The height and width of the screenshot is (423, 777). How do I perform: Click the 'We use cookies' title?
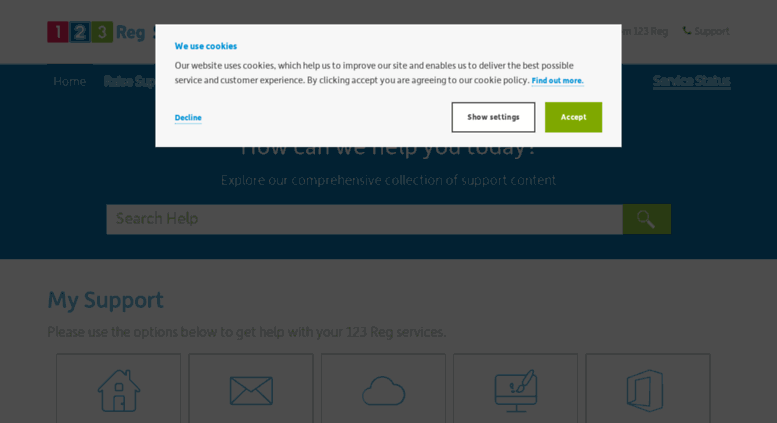coord(206,46)
